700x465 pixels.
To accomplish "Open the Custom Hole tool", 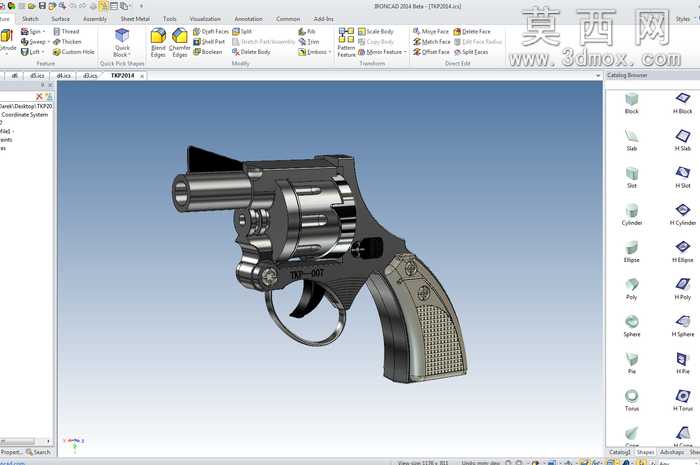I will click(74, 52).
